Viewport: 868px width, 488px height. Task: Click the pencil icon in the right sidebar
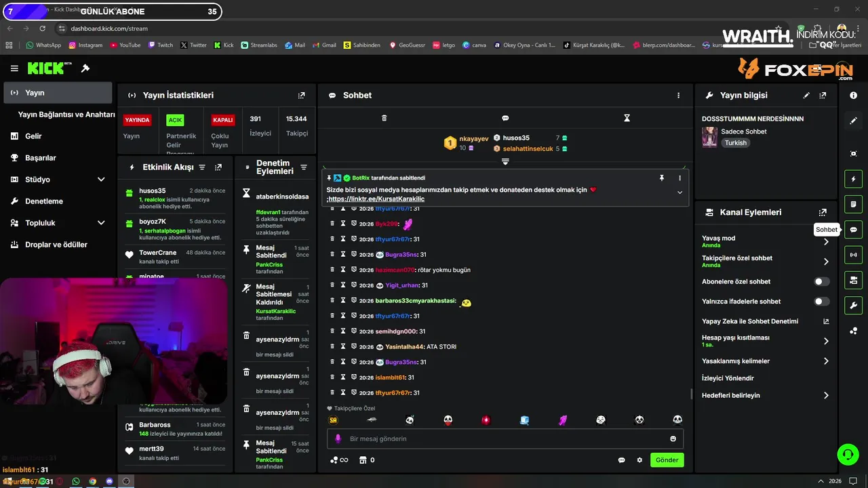(853, 121)
